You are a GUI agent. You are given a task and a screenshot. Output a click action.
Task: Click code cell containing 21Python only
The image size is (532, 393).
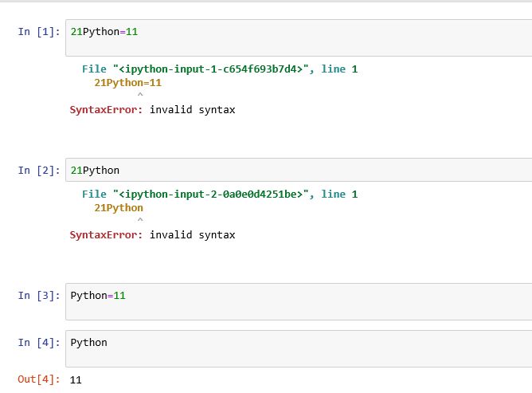click(299, 170)
